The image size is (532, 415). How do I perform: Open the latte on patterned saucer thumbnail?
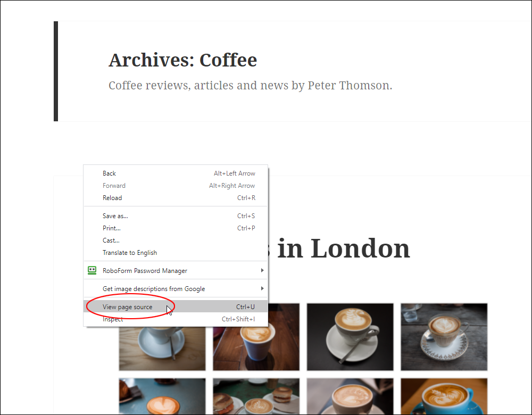pos(444,337)
